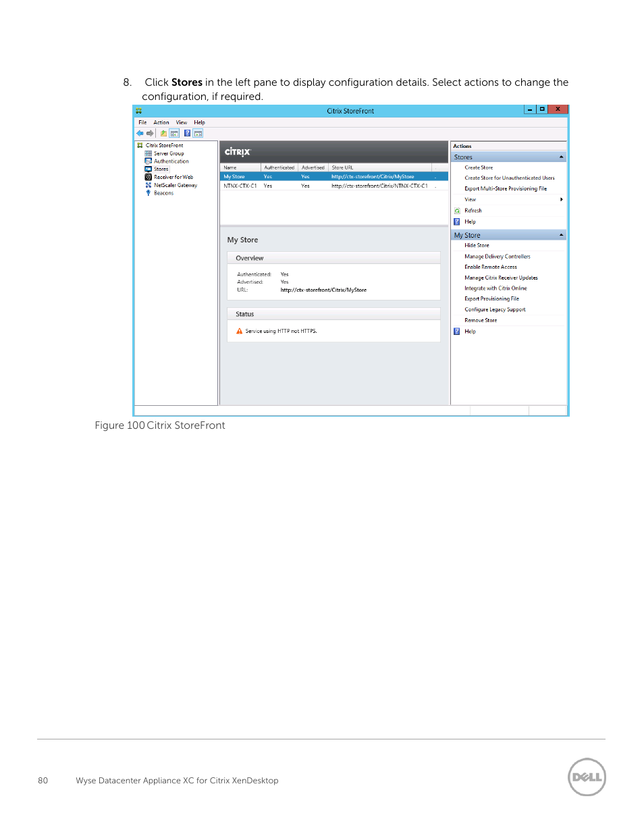Open the File menu
The width and height of the screenshot is (644, 834).
pyautogui.click(x=142, y=122)
